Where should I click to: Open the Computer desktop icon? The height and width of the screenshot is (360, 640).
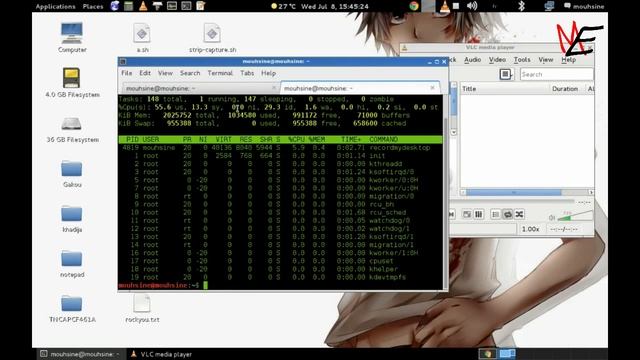[72, 37]
